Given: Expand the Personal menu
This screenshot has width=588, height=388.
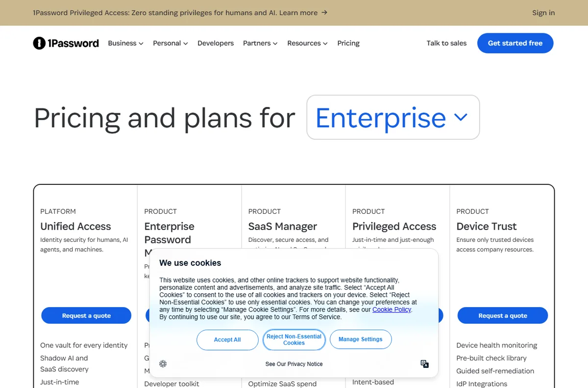Looking at the screenshot, I should (171, 43).
